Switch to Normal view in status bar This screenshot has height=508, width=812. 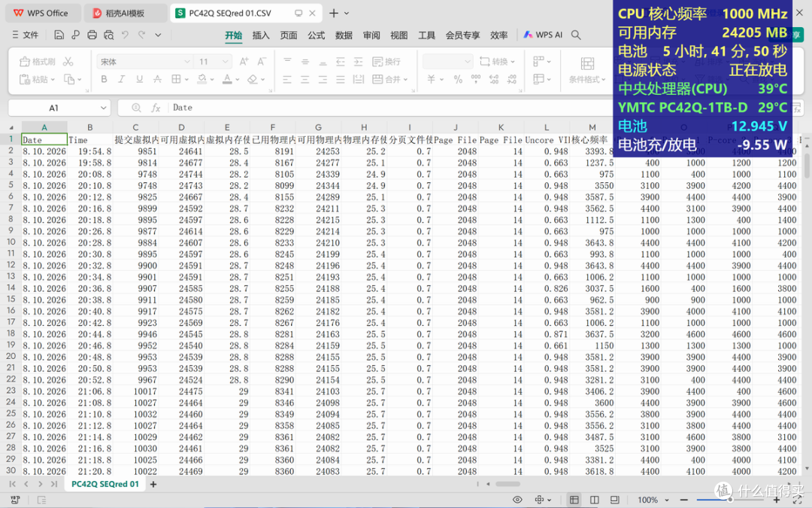574,500
